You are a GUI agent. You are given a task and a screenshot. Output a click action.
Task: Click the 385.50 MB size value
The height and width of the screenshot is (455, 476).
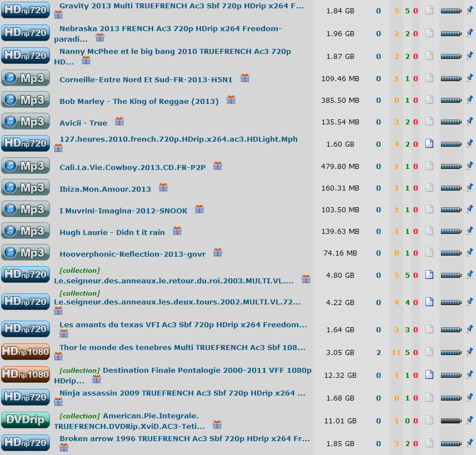coord(340,100)
